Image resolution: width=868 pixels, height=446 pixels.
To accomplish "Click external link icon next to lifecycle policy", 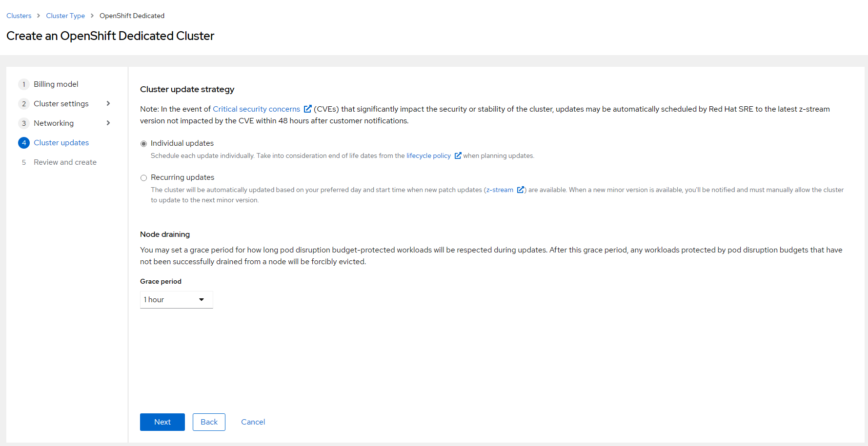I will tap(458, 155).
